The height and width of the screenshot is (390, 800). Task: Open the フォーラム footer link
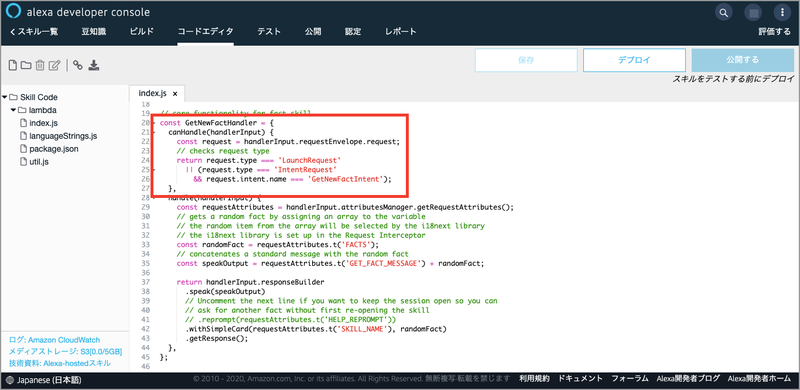630,379
